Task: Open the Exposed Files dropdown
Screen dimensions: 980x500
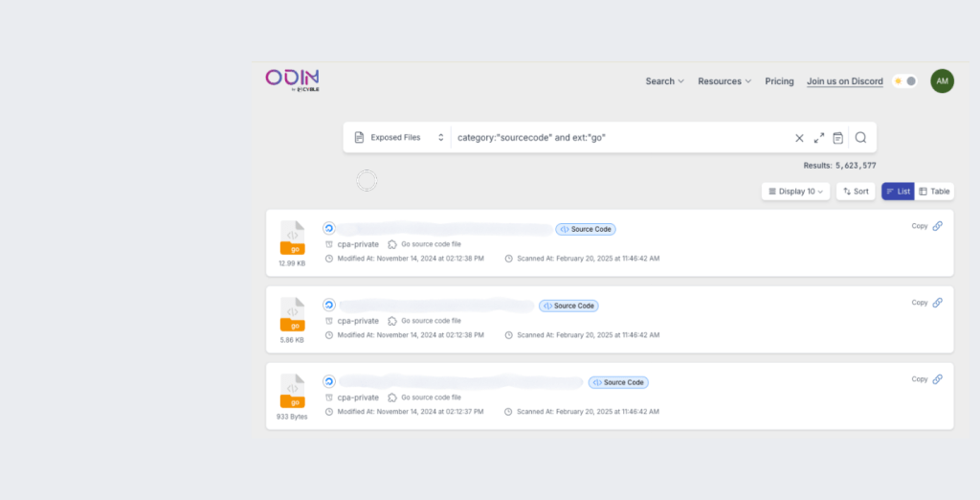Action: click(397, 138)
